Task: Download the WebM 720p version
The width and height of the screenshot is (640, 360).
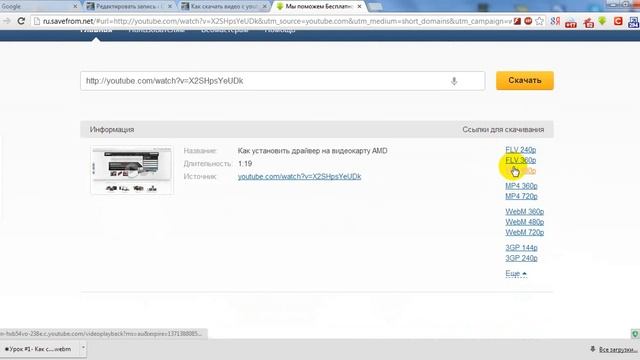Action: click(x=524, y=232)
